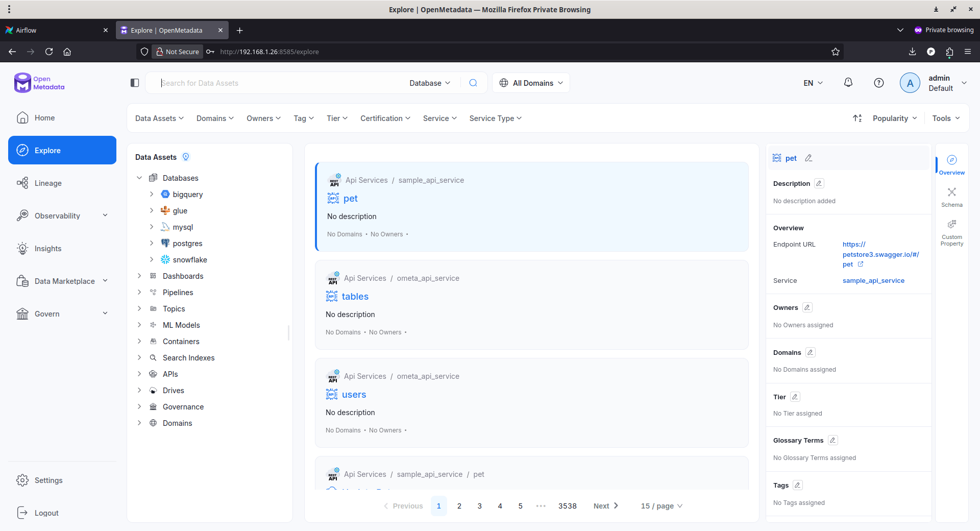Open the 15 / page size dropdown
This screenshot has width=980, height=531.
(x=661, y=506)
